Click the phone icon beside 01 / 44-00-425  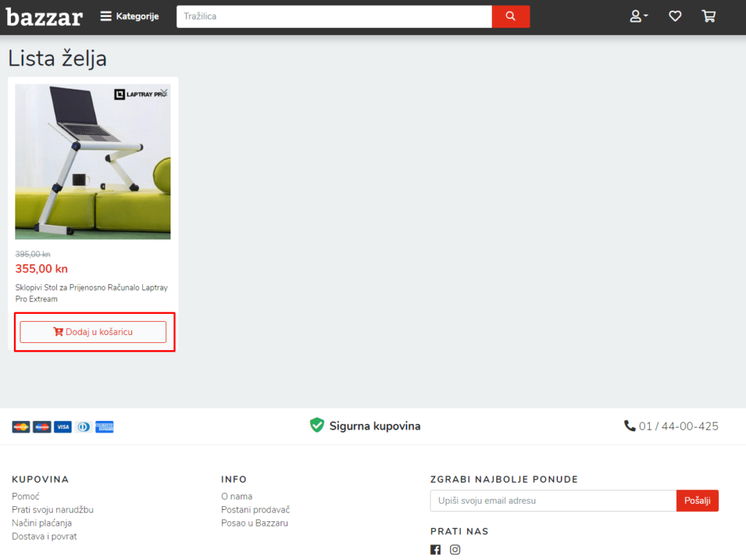point(629,426)
